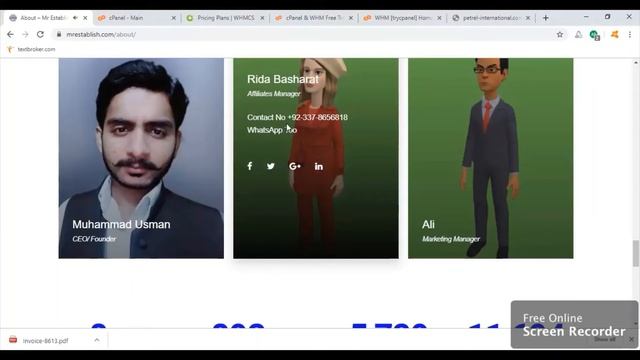This screenshot has width=640, height=360.
Task: Click the green extension icon in toolbar
Action: [x=594, y=35]
